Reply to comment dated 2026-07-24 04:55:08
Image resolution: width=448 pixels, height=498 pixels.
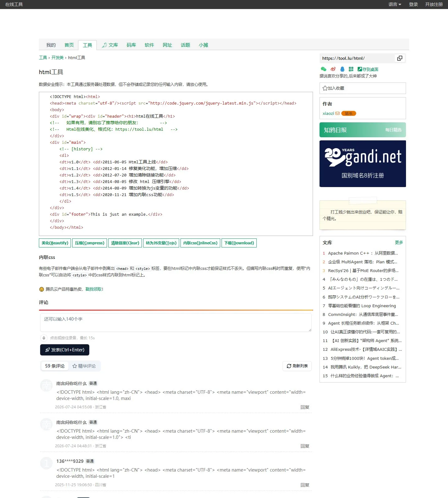pyautogui.click(x=305, y=407)
